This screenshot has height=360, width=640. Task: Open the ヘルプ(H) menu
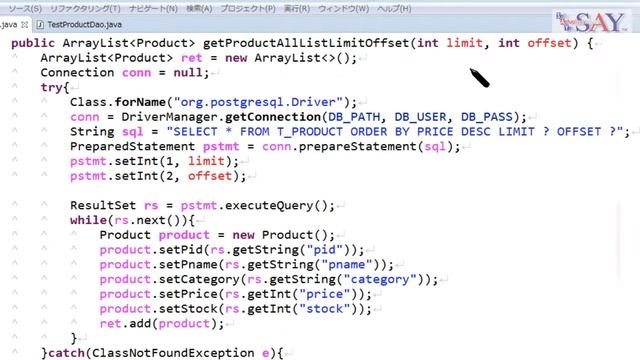[394, 9]
